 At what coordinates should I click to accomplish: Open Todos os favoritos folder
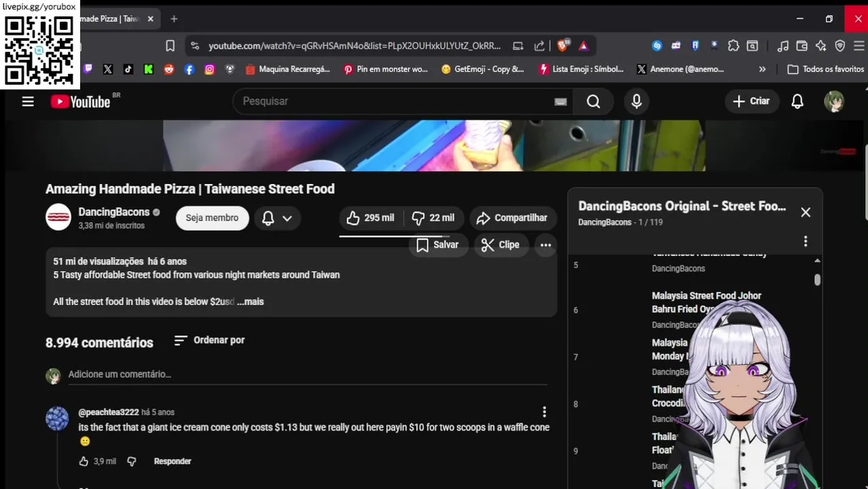click(x=825, y=69)
